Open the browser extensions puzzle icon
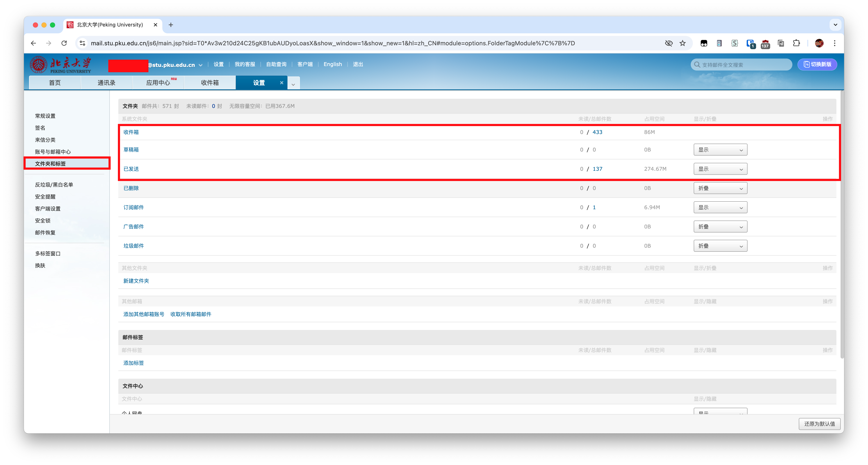The height and width of the screenshot is (465, 868). pyautogui.click(x=796, y=43)
